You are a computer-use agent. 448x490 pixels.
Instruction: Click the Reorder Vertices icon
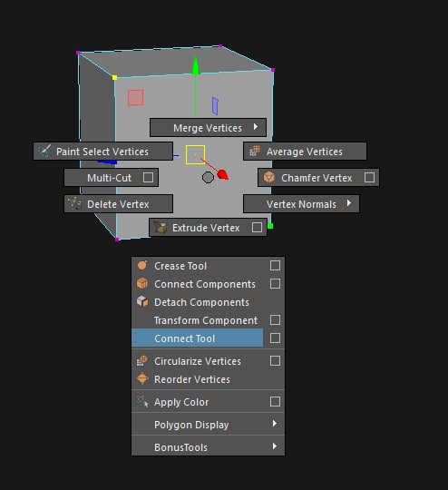click(142, 378)
